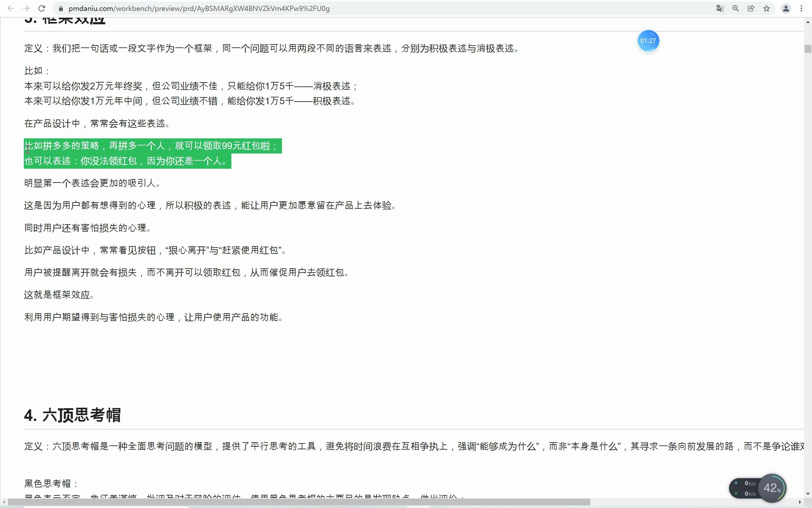The height and width of the screenshot is (508, 812).
Task: Click the browser back arrow
Action: (11, 8)
